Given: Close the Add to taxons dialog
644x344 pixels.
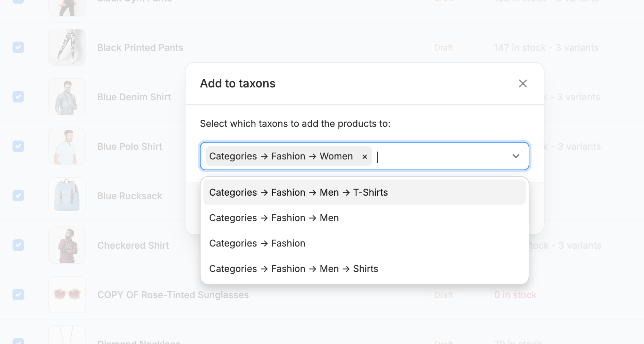Looking at the screenshot, I should pyautogui.click(x=523, y=83).
